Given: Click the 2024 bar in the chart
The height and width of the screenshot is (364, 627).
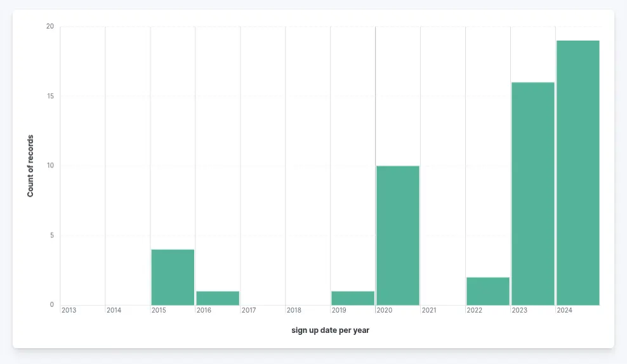Looking at the screenshot, I should point(577,173).
